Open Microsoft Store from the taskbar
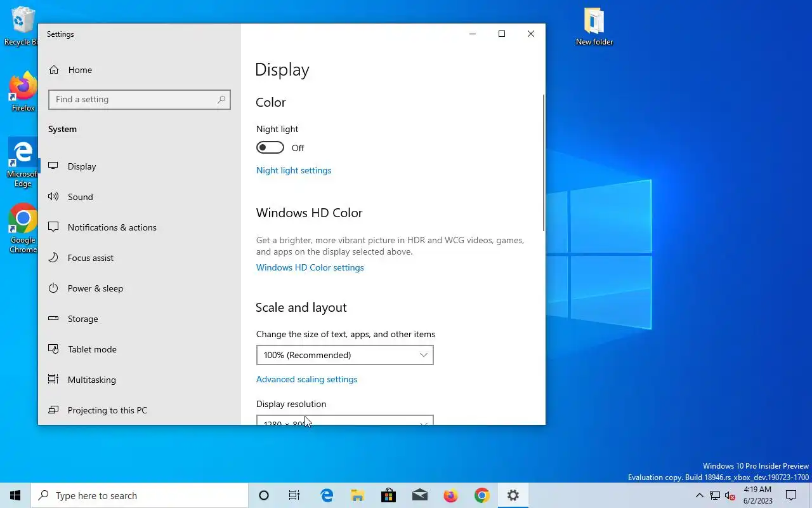This screenshot has height=508, width=812. 389,495
